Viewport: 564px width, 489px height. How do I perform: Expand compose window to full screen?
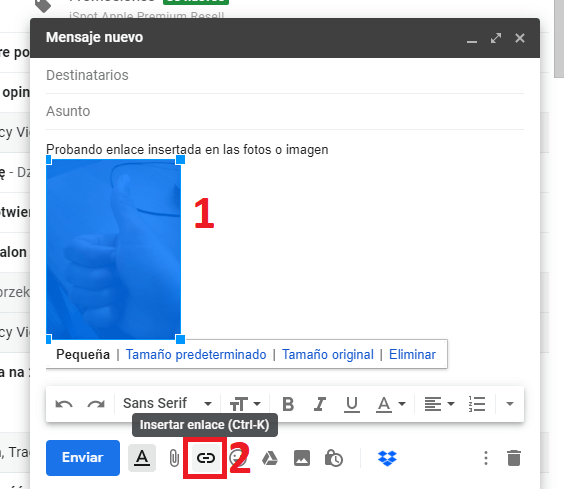click(x=496, y=38)
